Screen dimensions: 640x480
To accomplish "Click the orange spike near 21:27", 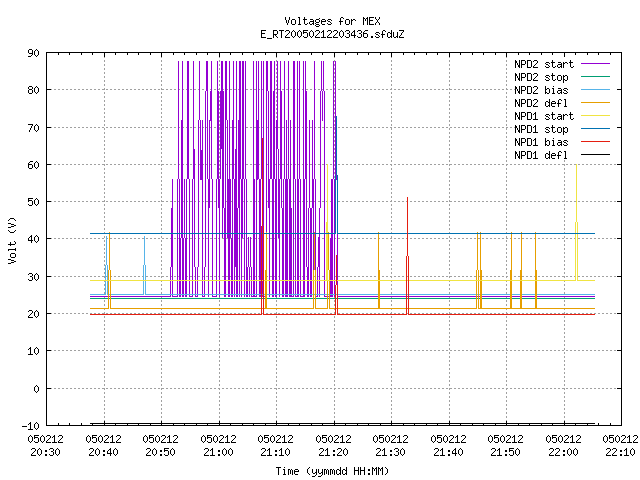I will pos(379,269).
